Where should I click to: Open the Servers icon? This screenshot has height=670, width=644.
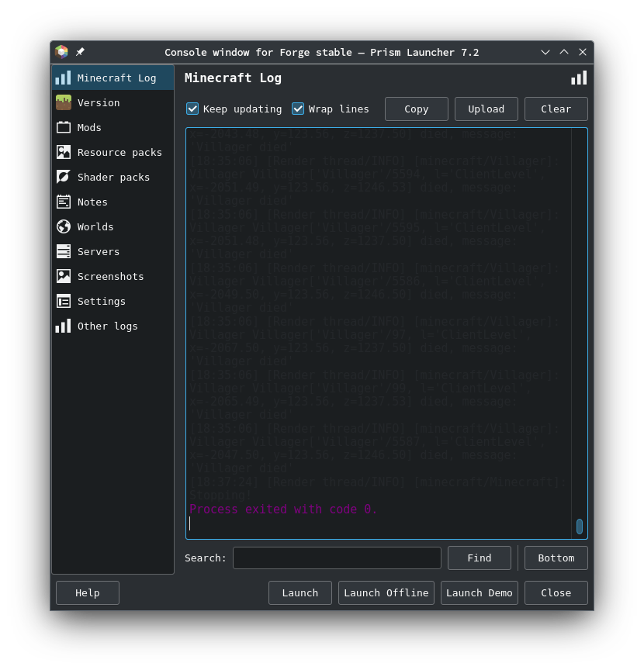(64, 251)
